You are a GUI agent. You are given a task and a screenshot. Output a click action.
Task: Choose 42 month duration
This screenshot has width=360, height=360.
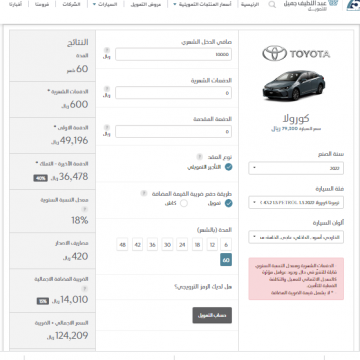(x=137, y=245)
